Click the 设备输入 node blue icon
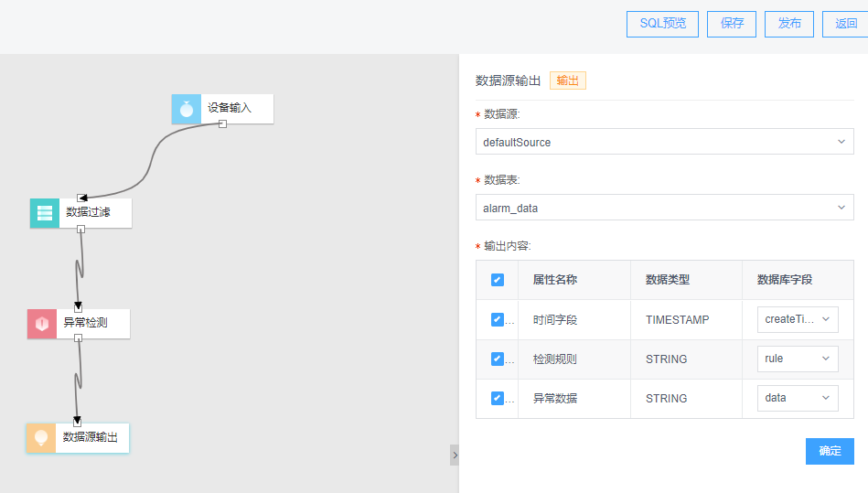 (186, 109)
